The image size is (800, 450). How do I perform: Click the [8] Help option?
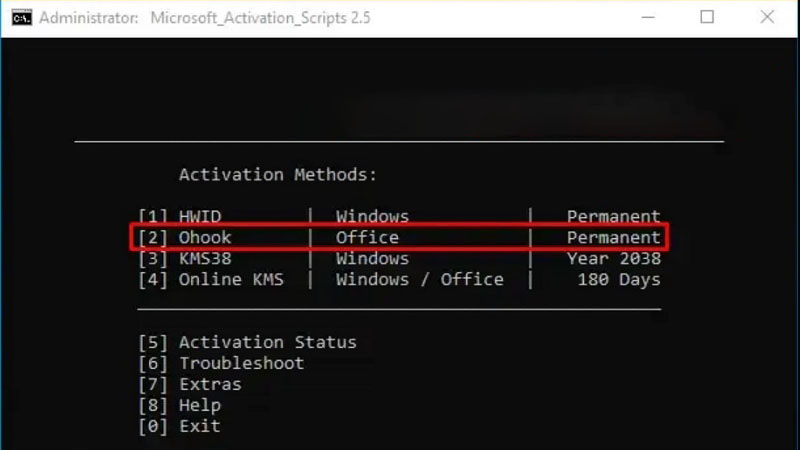tap(180, 406)
